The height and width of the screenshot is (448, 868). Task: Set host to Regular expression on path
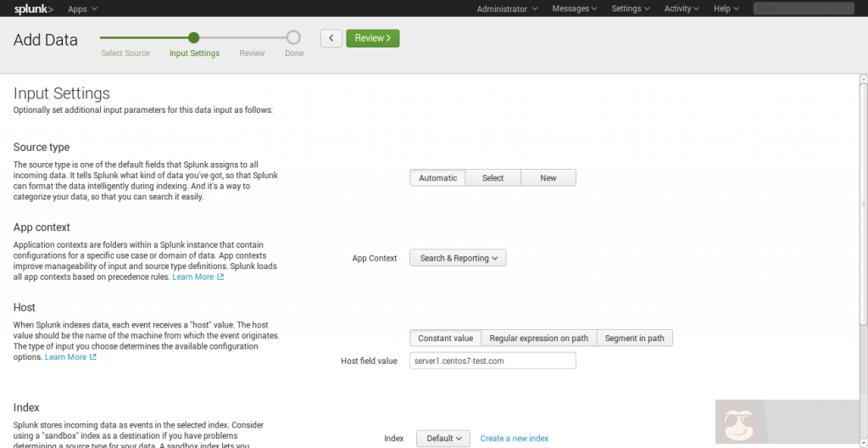[538, 339]
